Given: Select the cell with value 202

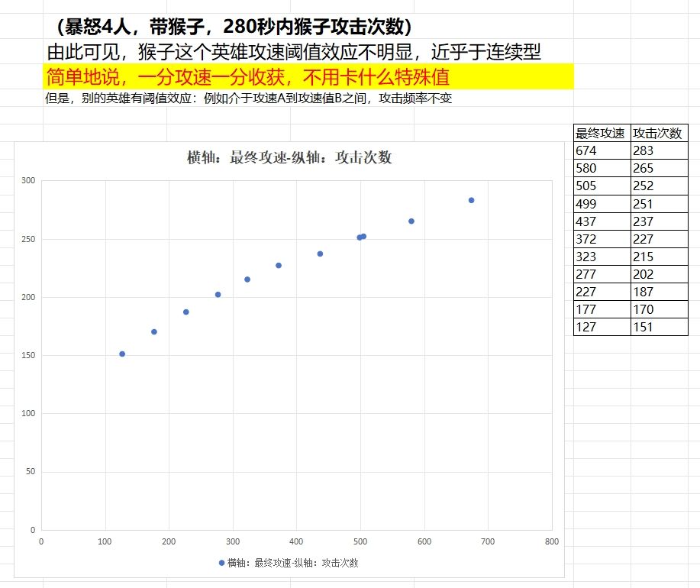Looking at the screenshot, I should [660, 274].
